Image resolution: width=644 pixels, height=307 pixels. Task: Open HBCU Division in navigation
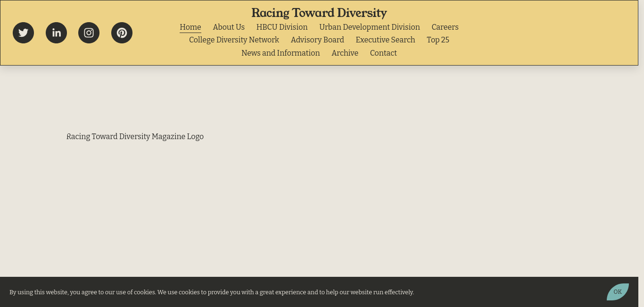point(282,27)
